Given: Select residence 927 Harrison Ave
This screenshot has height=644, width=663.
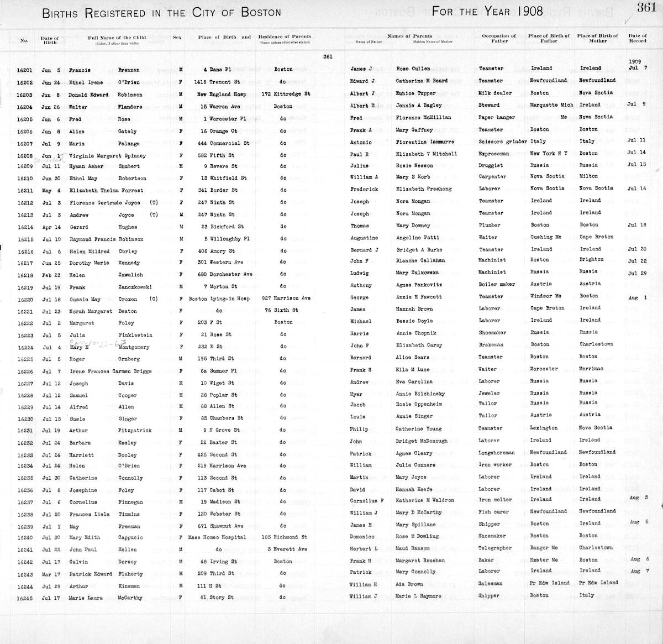Looking at the screenshot, I should pyautogui.click(x=287, y=298).
